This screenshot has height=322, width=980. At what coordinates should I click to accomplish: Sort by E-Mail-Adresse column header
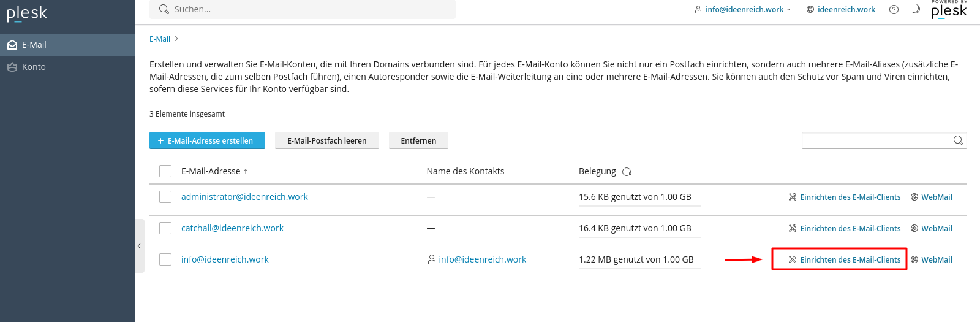tap(211, 171)
